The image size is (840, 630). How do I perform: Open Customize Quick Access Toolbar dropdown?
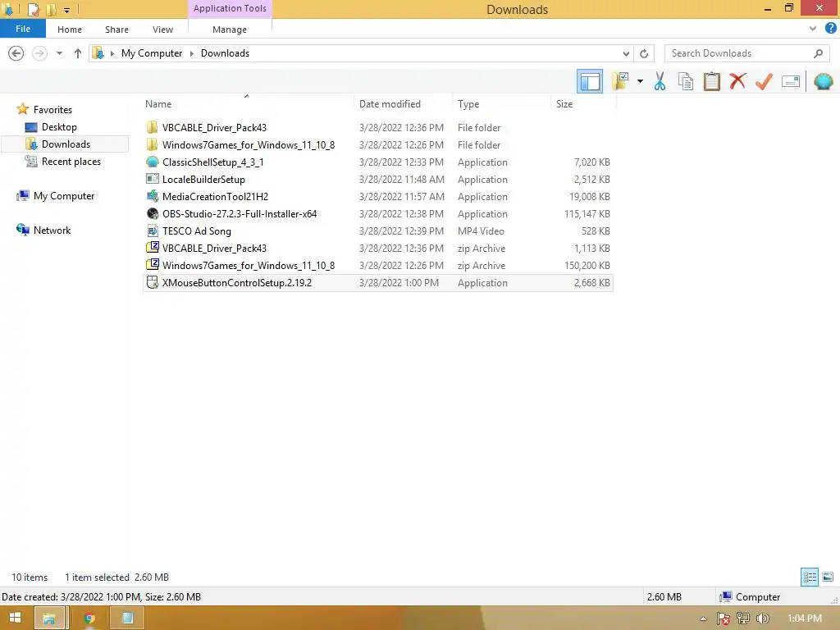(66, 10)
